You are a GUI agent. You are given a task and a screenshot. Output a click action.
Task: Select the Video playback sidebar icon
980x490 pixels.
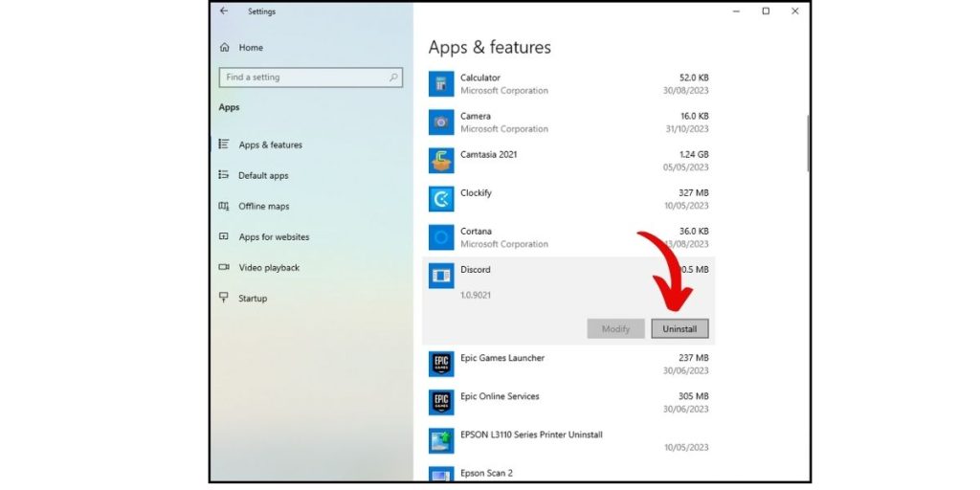[224, 268]
